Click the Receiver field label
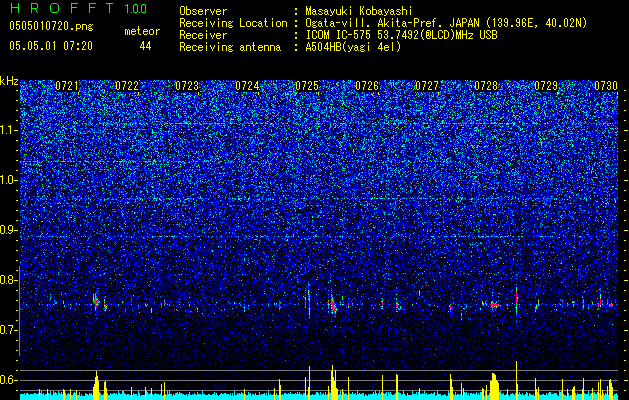This screenshot has width=629, height=400. point(203,35)
